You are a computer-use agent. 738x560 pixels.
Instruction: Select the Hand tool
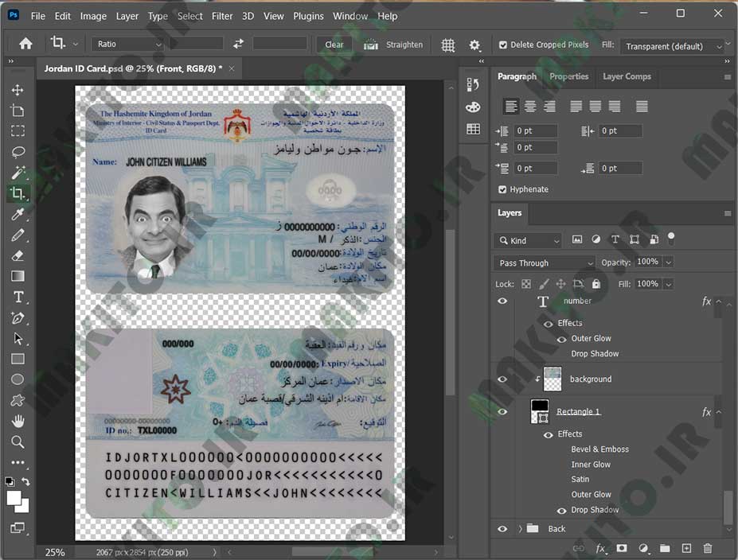[x=18, y=421]
